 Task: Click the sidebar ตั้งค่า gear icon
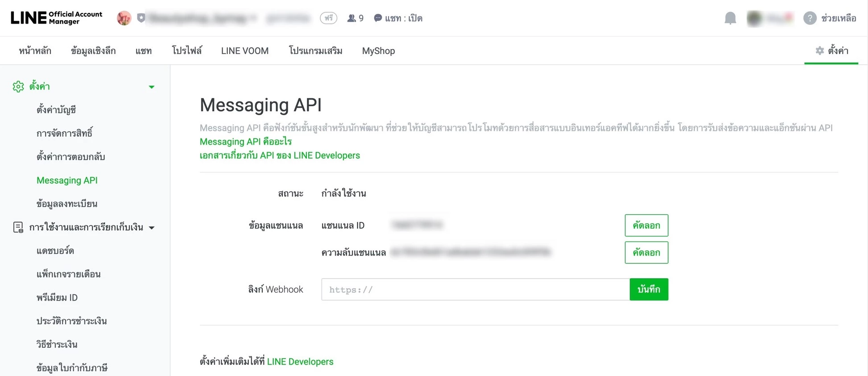(x=18, y=86)
